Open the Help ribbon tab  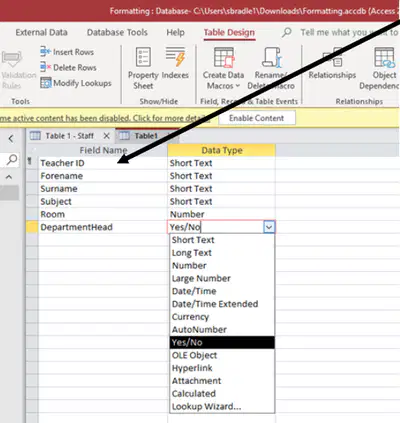tap(175, 32)
